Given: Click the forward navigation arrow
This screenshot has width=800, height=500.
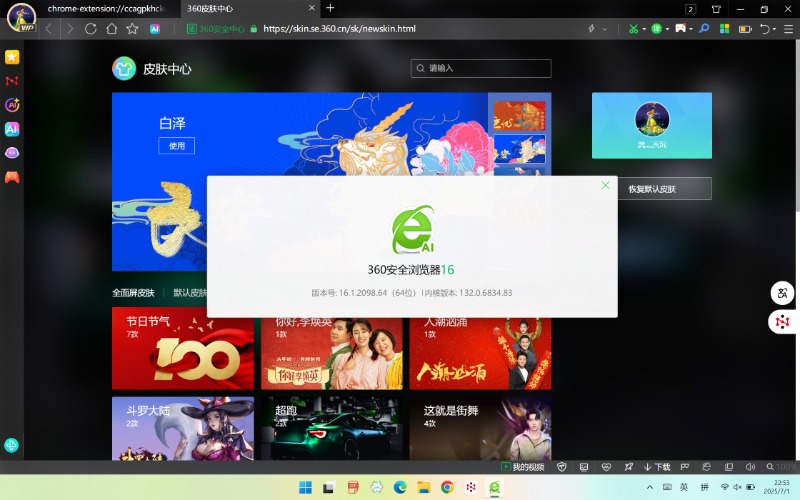Looking at the screenshot, I should tap(70, 29).
